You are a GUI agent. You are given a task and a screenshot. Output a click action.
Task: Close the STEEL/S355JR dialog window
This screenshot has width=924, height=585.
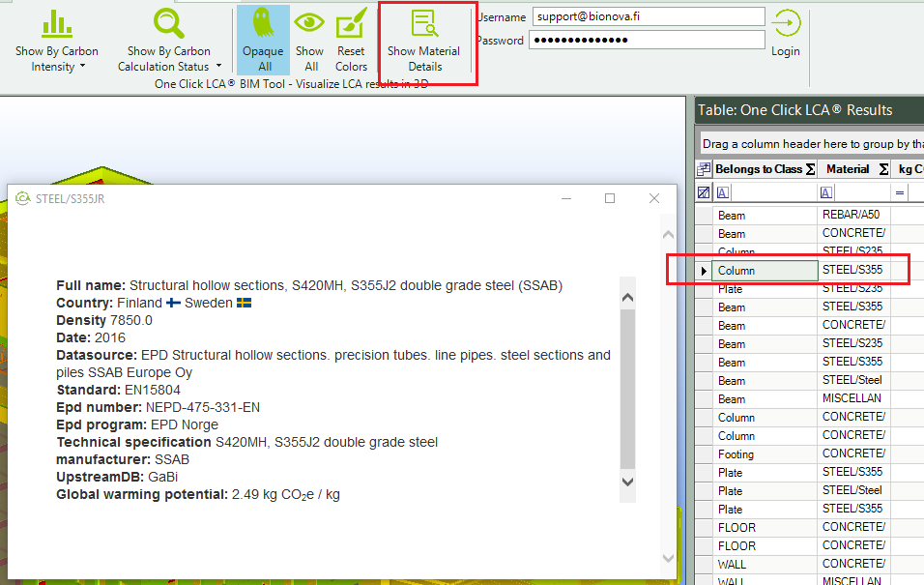(654, 198)
